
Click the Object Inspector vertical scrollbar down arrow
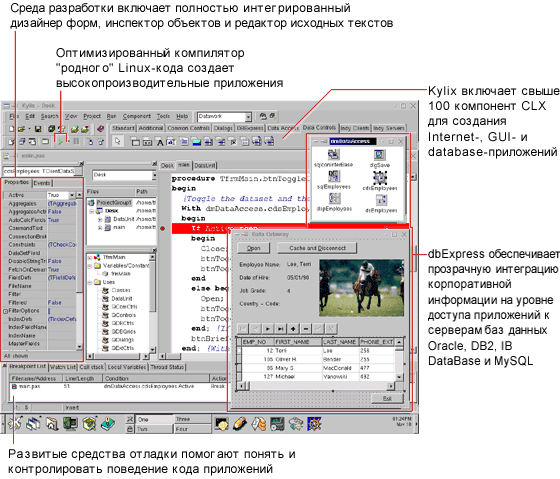pos(79,347)
